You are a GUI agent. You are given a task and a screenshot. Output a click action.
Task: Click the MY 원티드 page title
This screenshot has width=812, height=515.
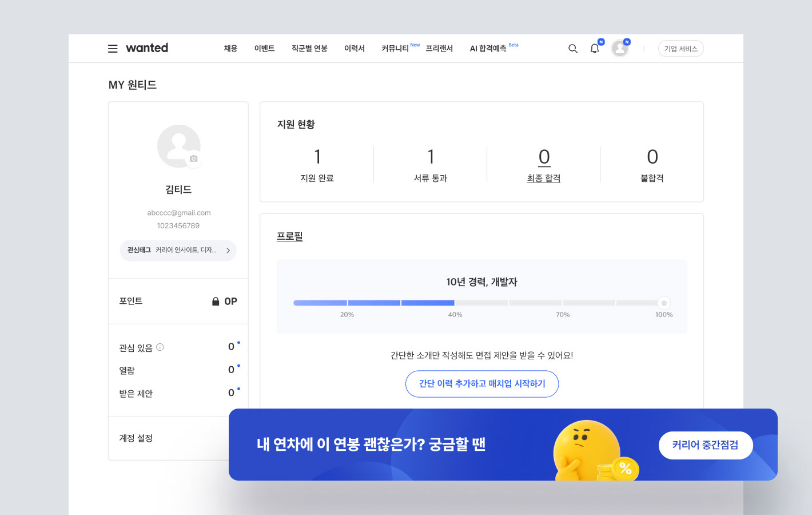click(133, 85)
